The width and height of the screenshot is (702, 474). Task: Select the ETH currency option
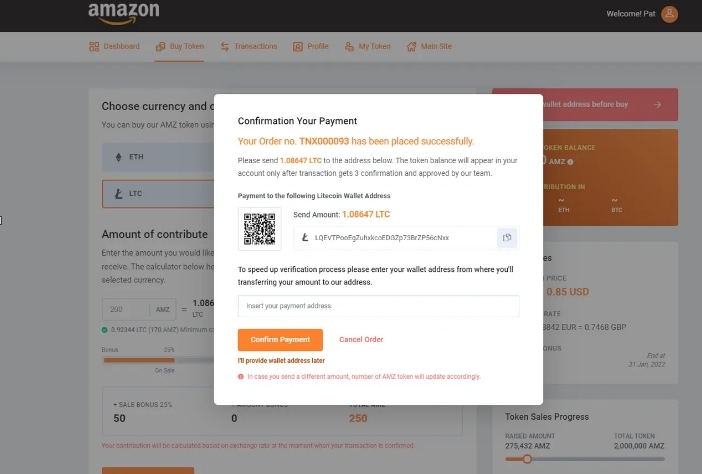pos(158,157)
